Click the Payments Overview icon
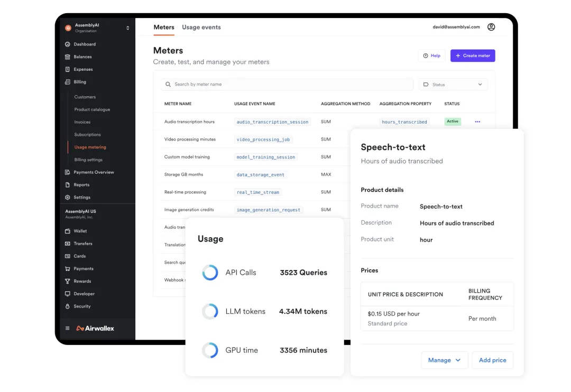Viewport: 571px width, 392px height. point(67,172)
